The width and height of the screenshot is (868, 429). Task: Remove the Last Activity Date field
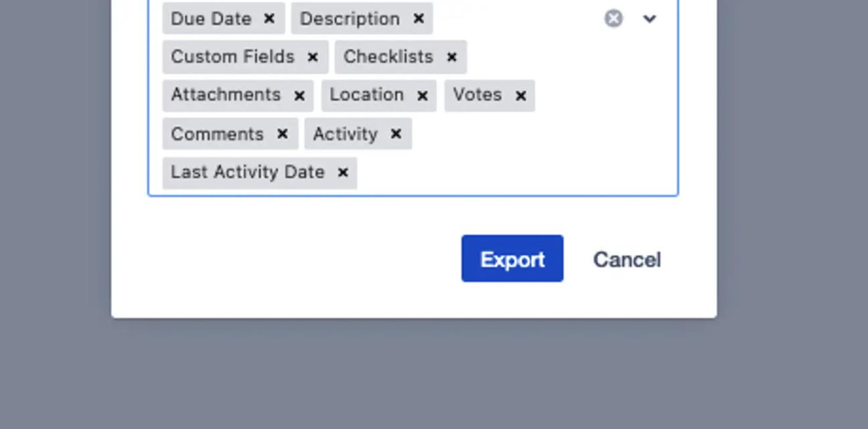[342, 172]
